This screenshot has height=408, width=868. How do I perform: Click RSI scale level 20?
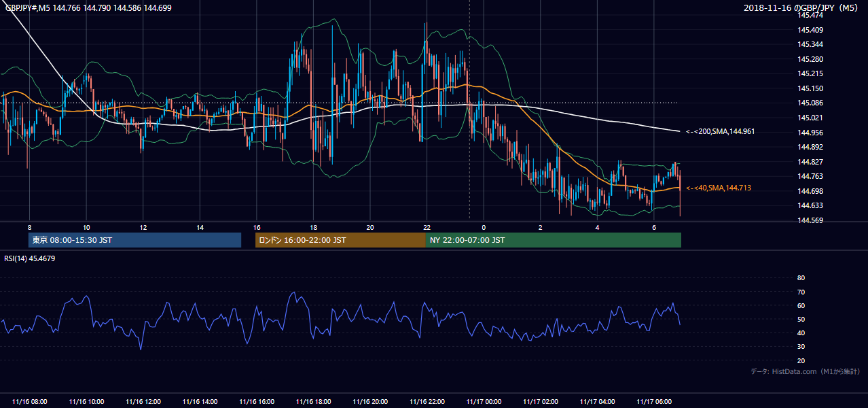(801, 360)
